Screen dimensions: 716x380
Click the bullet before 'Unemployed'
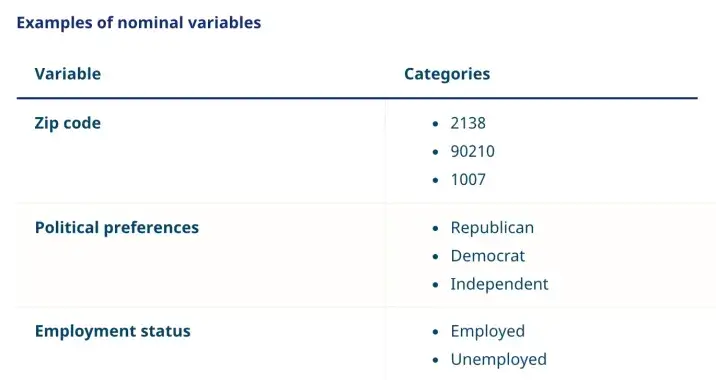click(435, 360)
